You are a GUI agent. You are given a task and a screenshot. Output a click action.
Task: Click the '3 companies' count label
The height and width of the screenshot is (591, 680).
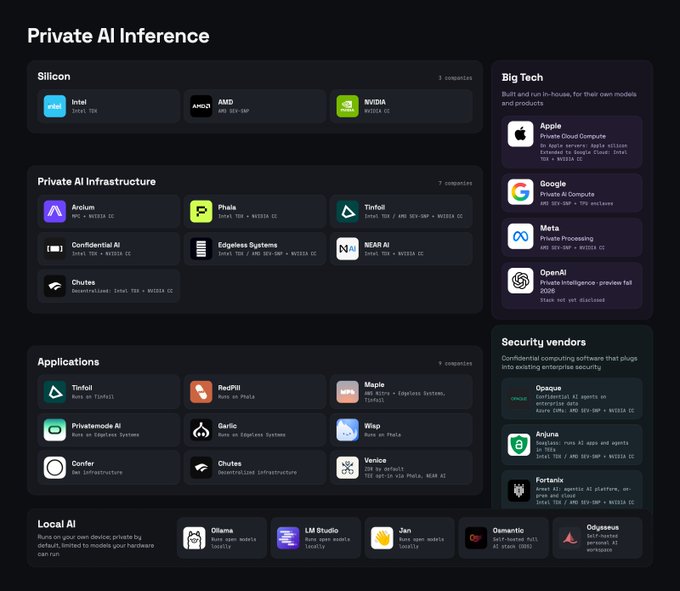(455, 78)
